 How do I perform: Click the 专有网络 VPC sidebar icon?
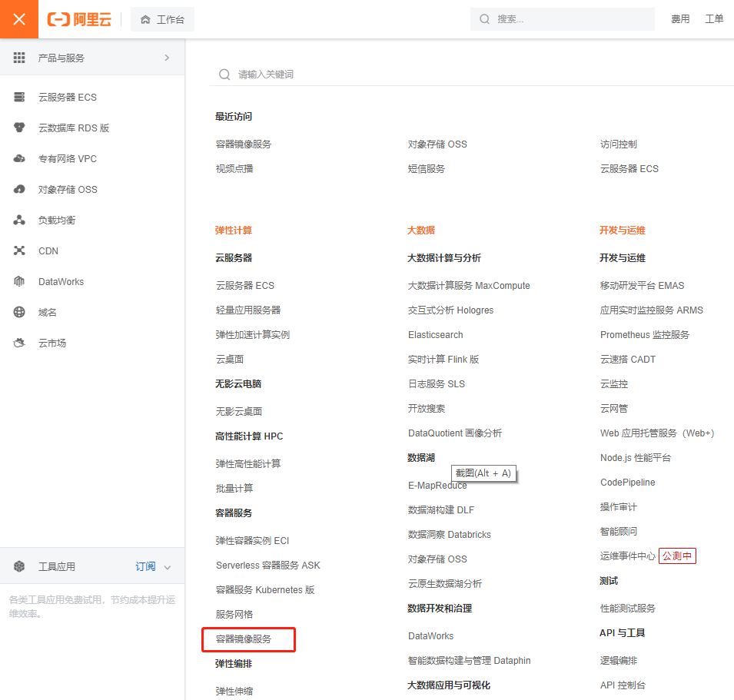19,158
